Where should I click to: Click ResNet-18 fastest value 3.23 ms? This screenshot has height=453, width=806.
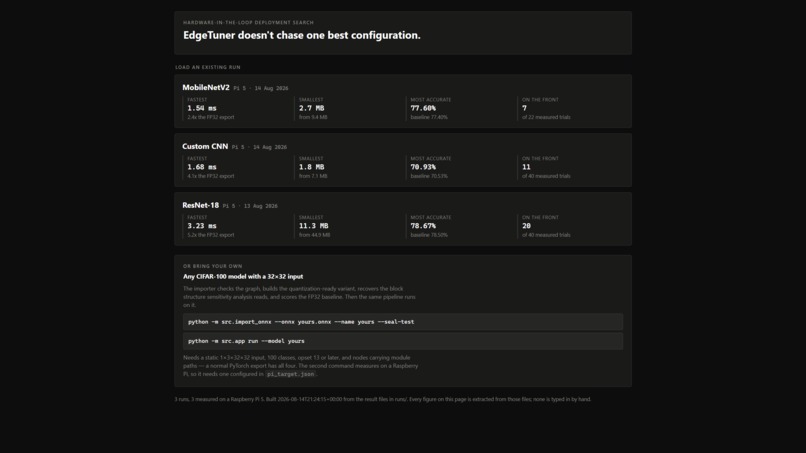[x=202, y=226]
